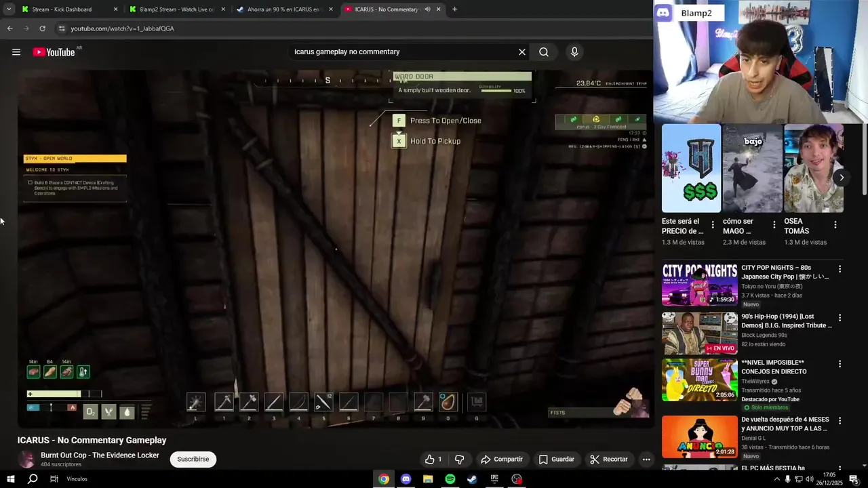This screenshot has height=488, width=868.
Task: Open Burnt Out Cop channel avatar
Action: pyautogui.click(x=26, y=460)
